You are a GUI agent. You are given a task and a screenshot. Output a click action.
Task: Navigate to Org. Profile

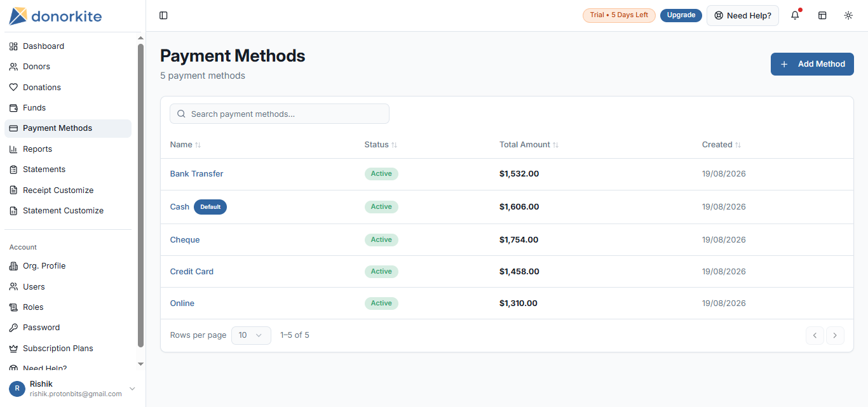pyautogui.click(x=68, y=266)
